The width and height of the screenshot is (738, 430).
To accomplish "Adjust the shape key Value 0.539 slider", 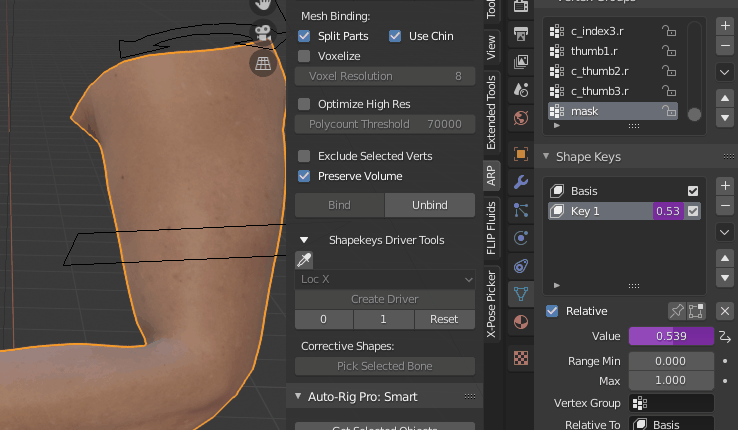I will click(x=671, y=336).
